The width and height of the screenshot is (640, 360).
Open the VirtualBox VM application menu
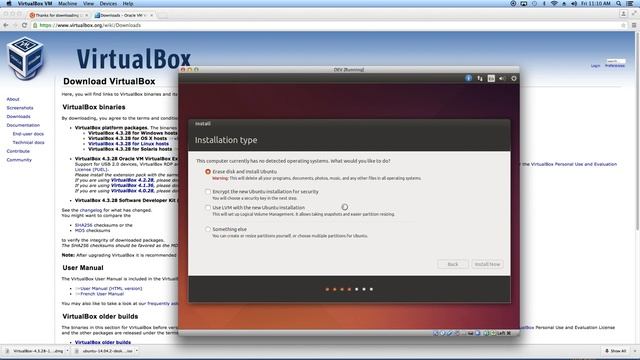point(35,4)
